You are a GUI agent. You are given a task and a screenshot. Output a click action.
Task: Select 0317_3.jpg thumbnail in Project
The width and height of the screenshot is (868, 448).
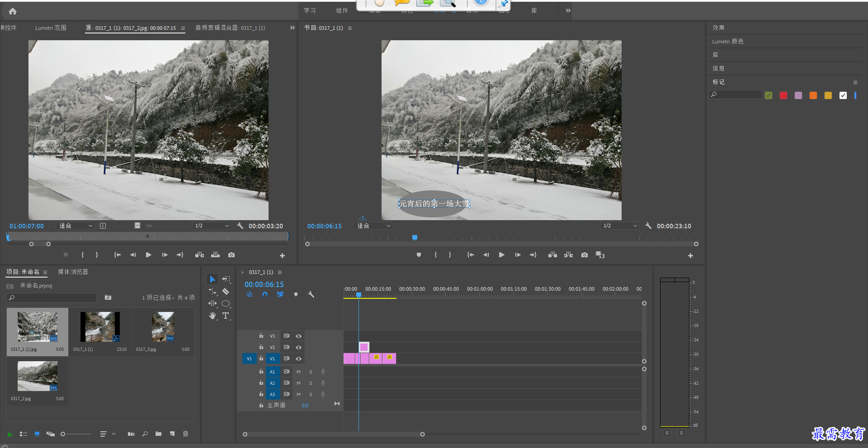click(163, 326)
